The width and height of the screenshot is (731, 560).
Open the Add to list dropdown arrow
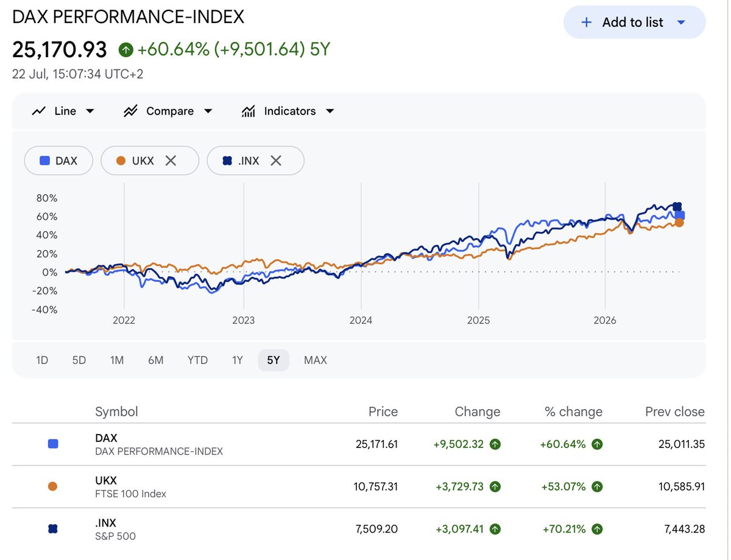[681, 23]
